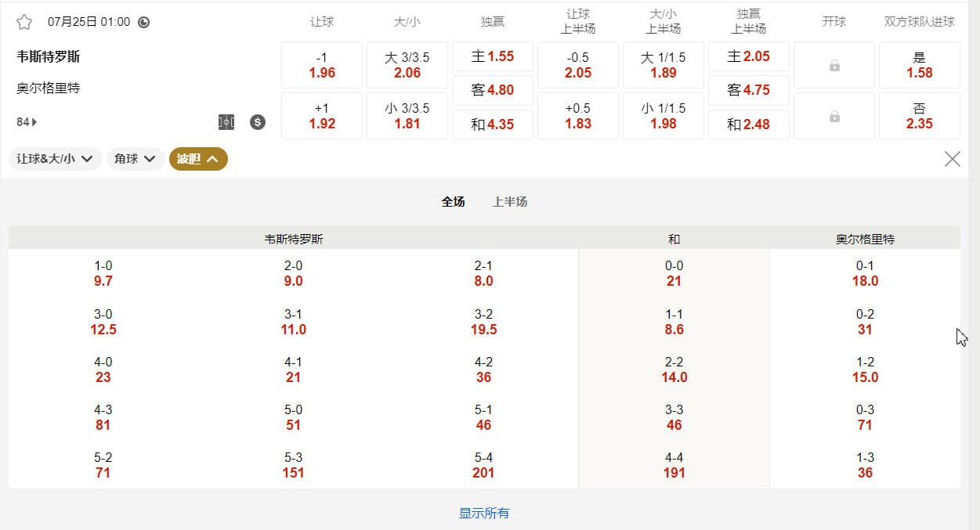This screenshot has height=530, width=980.
Task: Switch to the 全场 tab
Action: point(453,202)
